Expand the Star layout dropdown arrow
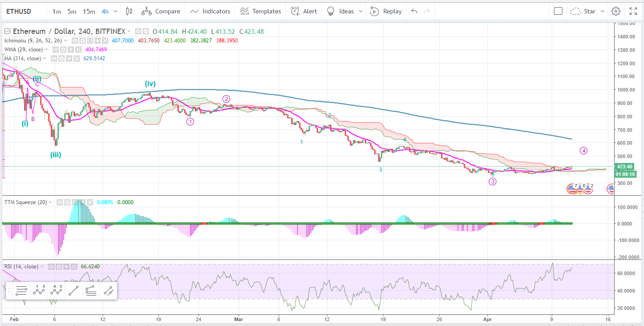644x326 pixels. [603, 11]
